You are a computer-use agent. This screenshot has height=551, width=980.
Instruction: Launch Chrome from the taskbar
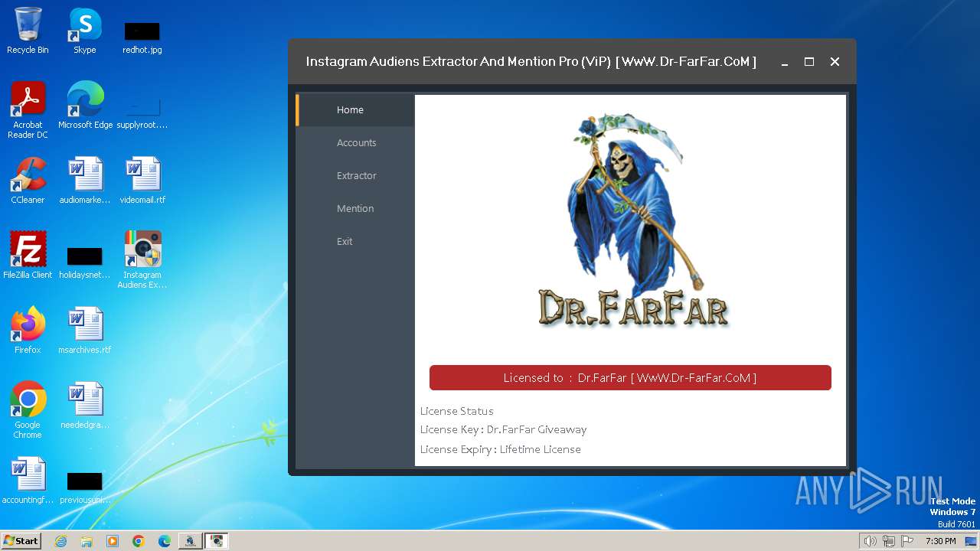pos(139,541)
